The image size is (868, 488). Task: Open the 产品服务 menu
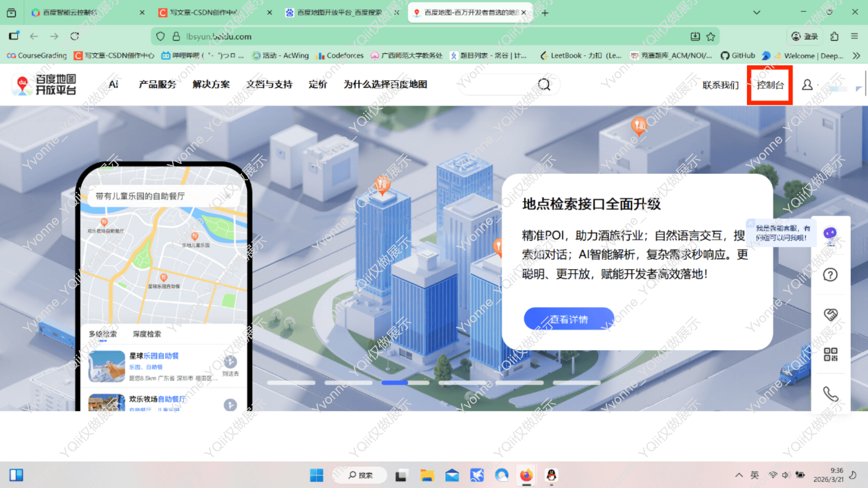tap(157, 84)
